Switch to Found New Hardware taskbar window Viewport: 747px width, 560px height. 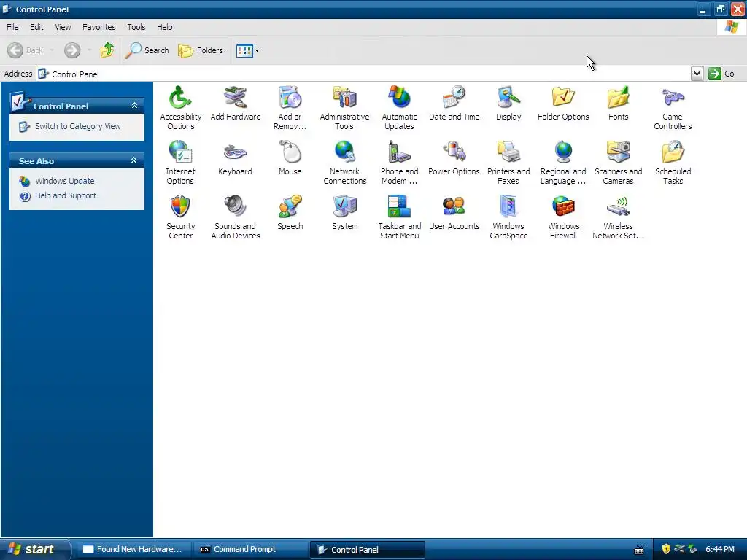[133, 549]
